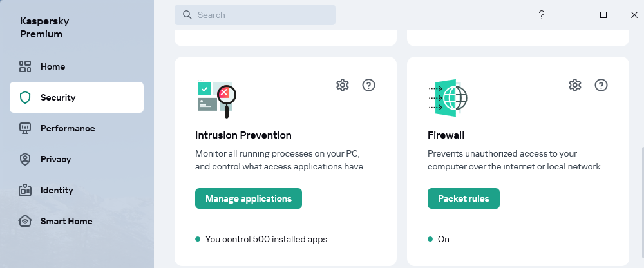
Task: Click the Identity card icon in sidebar
Action: pyautogui.click(x=25, y=190)
